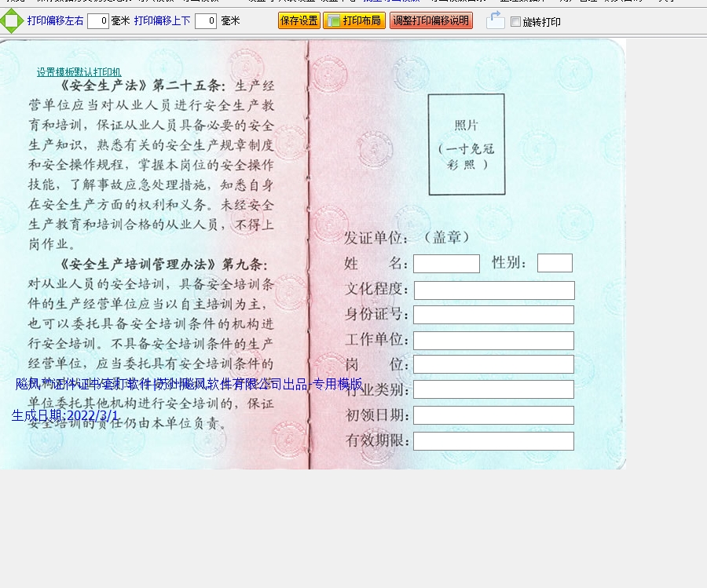Click the 照片 photo placeholder box
This screenshot has height=588, width=707.
(467, 144)
